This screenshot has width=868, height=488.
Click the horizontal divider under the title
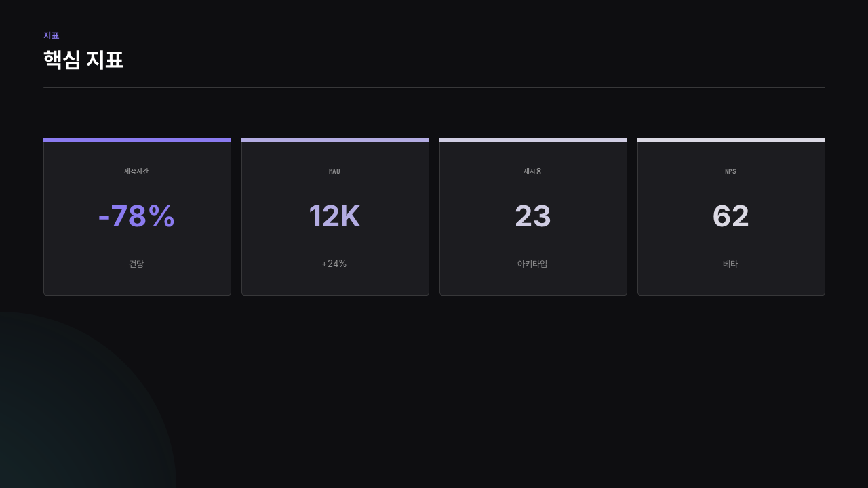click(434, 87)
